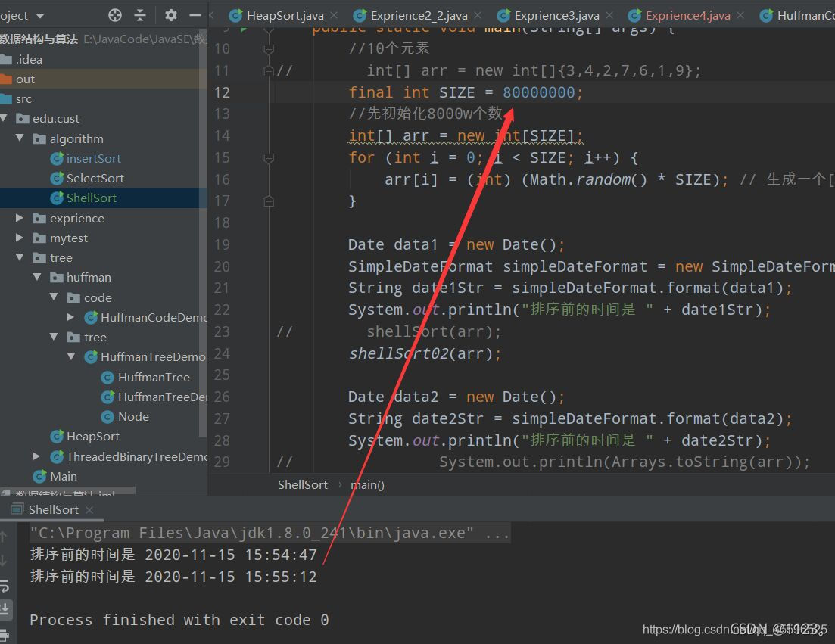Viewport: 835px width, 644px height.
Task: Close the ShellSort run tab
Action: (89, 510)
